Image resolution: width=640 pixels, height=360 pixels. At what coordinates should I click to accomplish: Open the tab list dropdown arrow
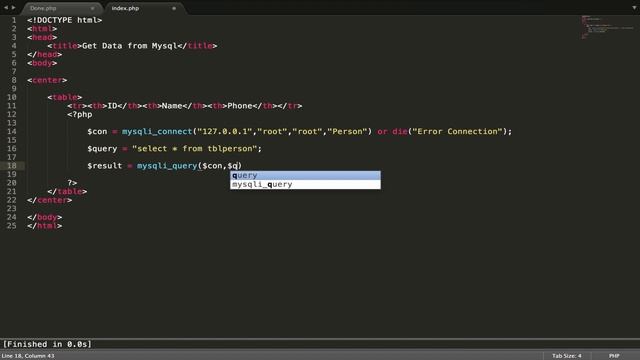tap(634, 8)
